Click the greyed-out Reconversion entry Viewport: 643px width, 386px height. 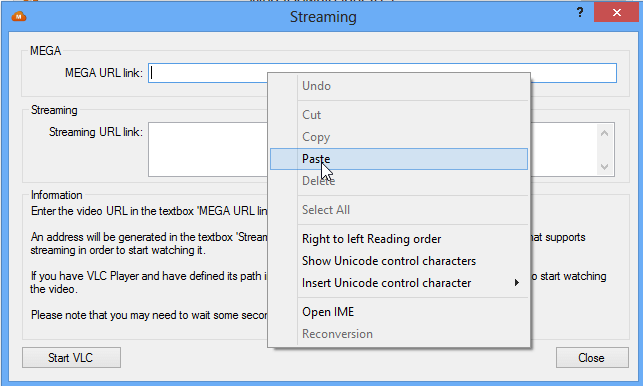[399, 334]
